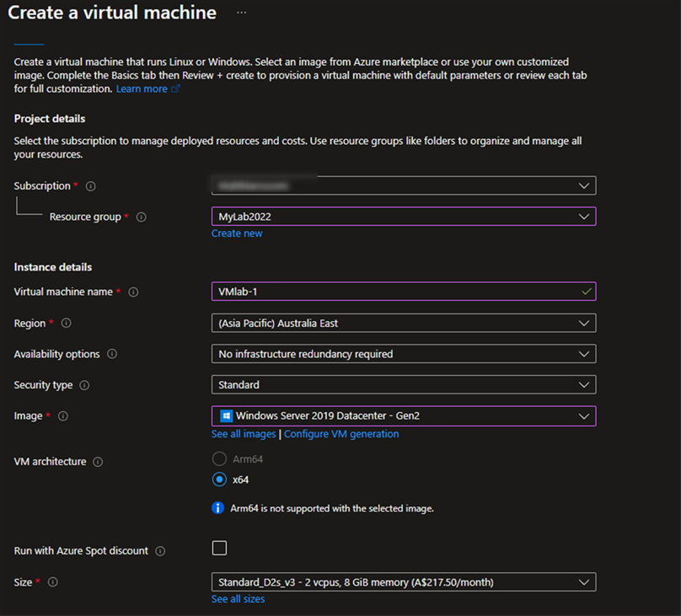Click the Subscription info icon
681x616 pixels.
click(x=91, y=186)
